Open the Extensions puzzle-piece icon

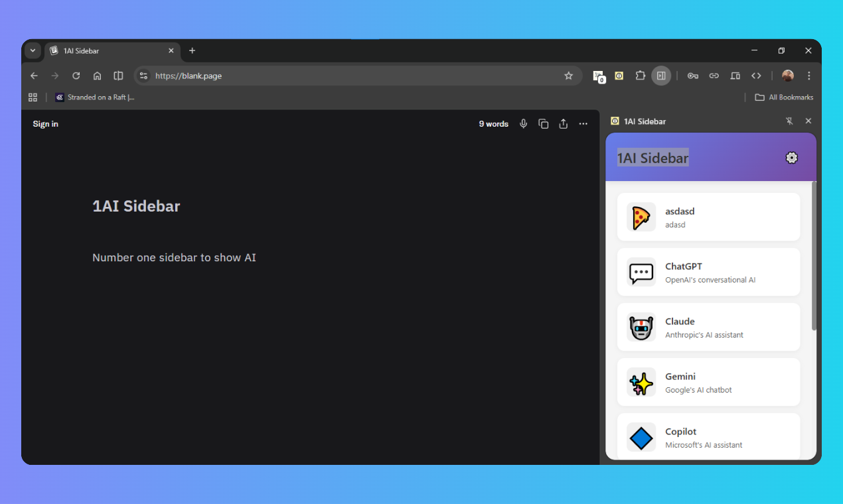[x=640, y=76]
